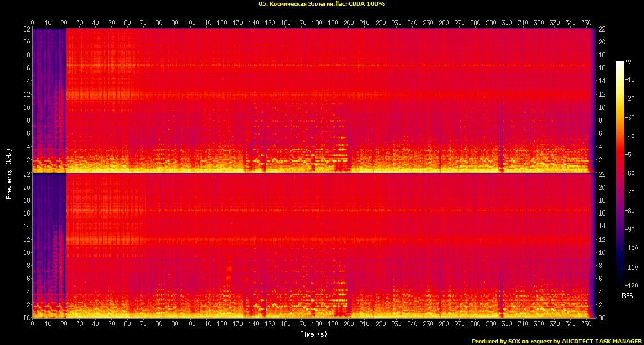This screenshot has height=345, width=644.
Task: Click the 'Time (s)' axis label
Action: pos(314,334)
